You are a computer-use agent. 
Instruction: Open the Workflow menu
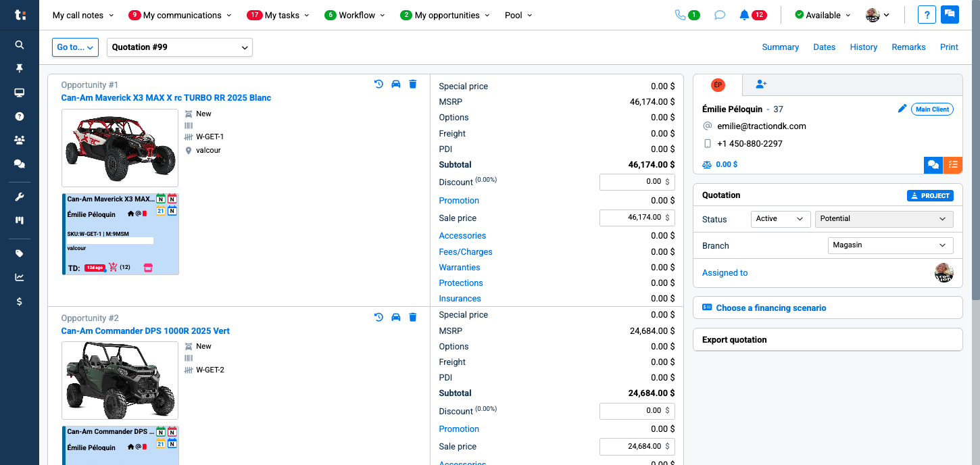tap(357, 15)
